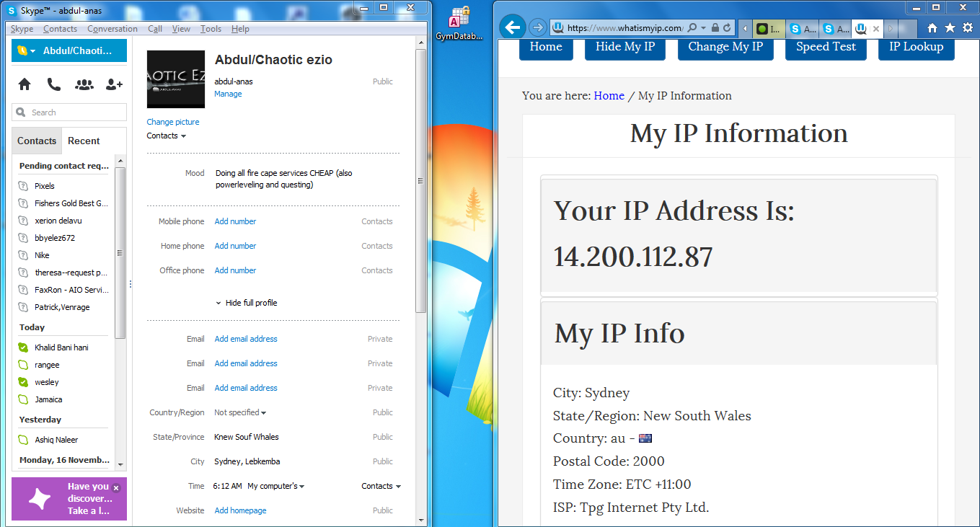The width and height of the screenshot is (980, 527).
Task: Select contact FaxRon - AIO Servi...
Action: point(63,290)
